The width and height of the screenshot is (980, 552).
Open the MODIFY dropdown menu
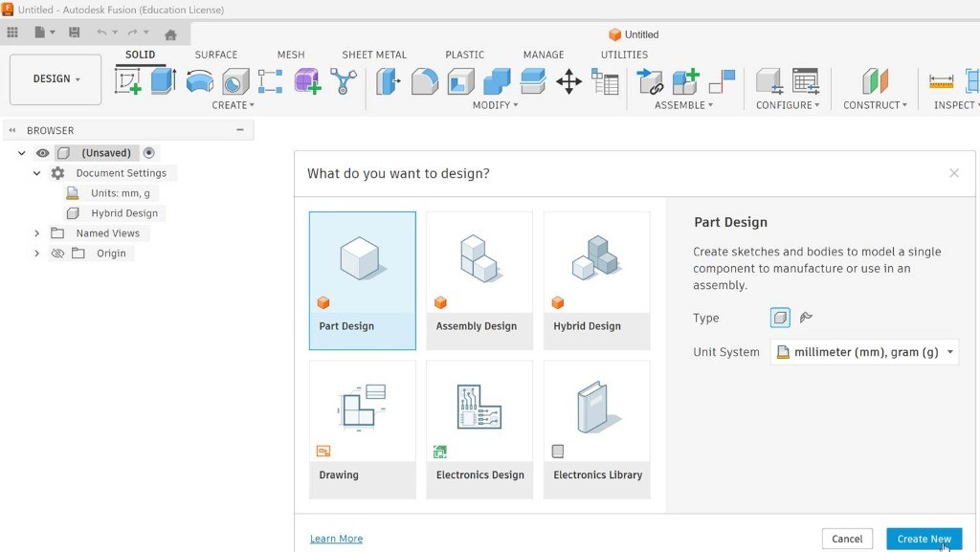(495, 105)
